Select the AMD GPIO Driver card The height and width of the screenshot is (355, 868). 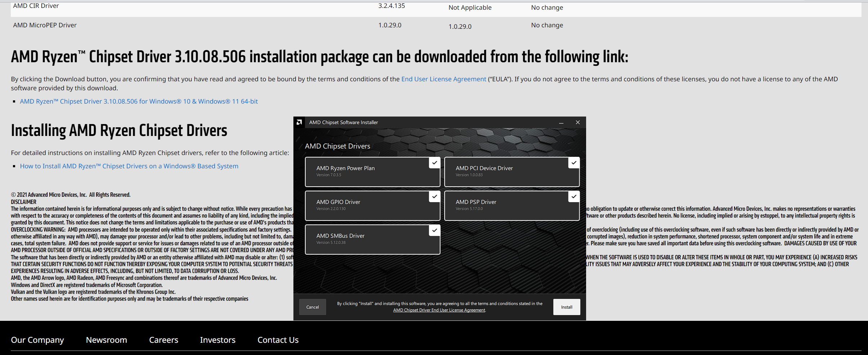(373, 206)
